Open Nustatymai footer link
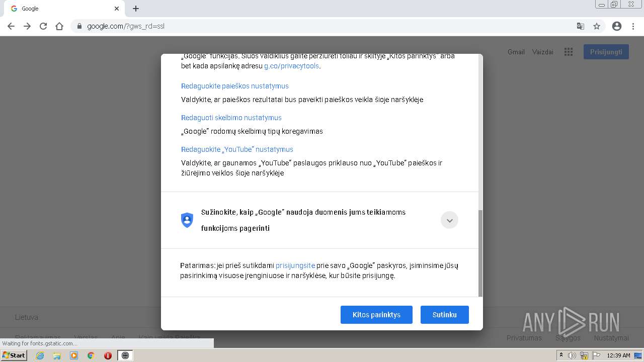The height and width of the screenshot is (362, 644). click(x=611, y=338)
